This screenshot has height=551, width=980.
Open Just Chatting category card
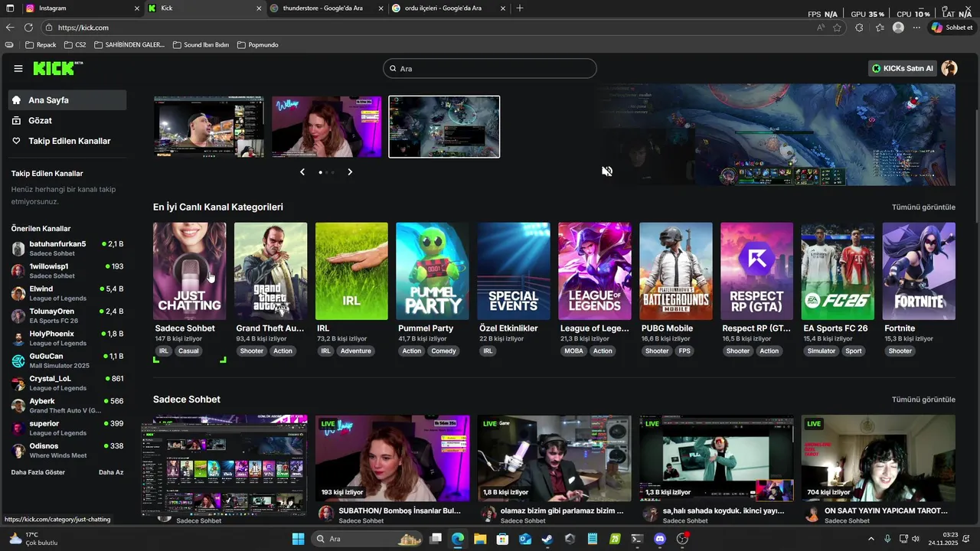pyautogui.click(x=190, y=271)
